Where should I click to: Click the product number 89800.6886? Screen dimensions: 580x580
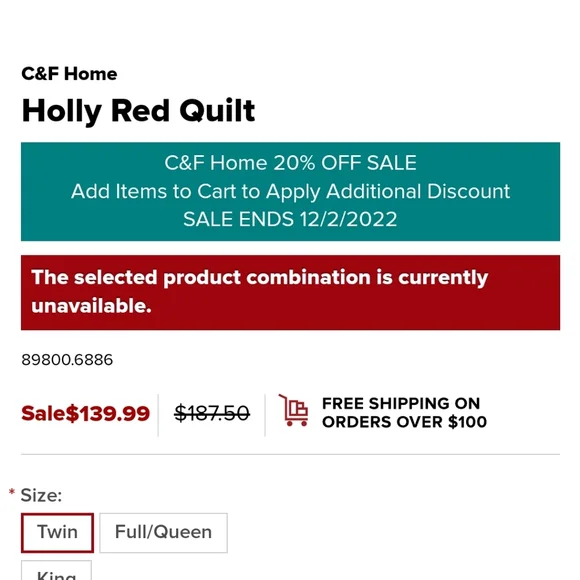67,360
